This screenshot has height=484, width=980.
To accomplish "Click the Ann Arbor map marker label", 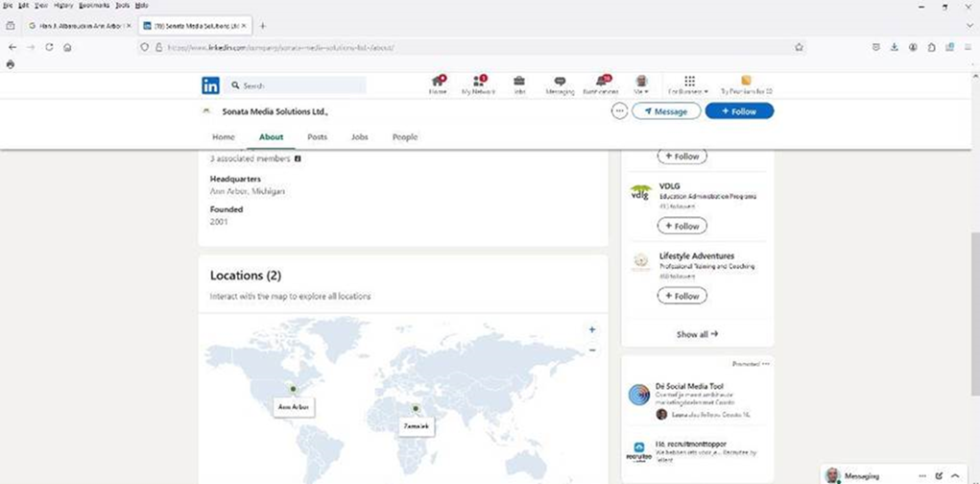I will point(294,407).
